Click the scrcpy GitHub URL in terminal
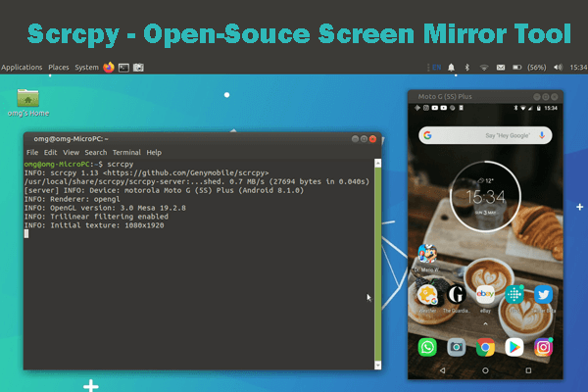 186,172
